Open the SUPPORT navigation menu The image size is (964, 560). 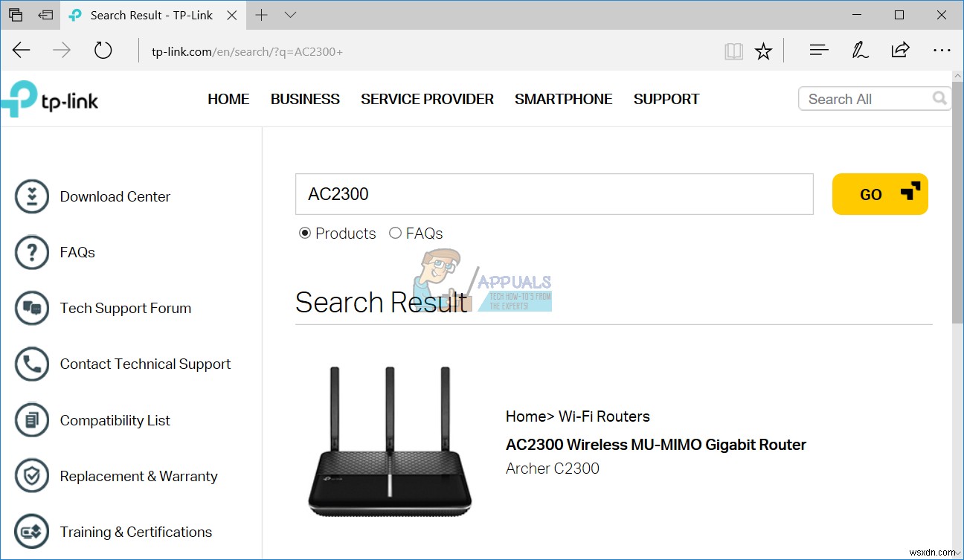[666, 98]
